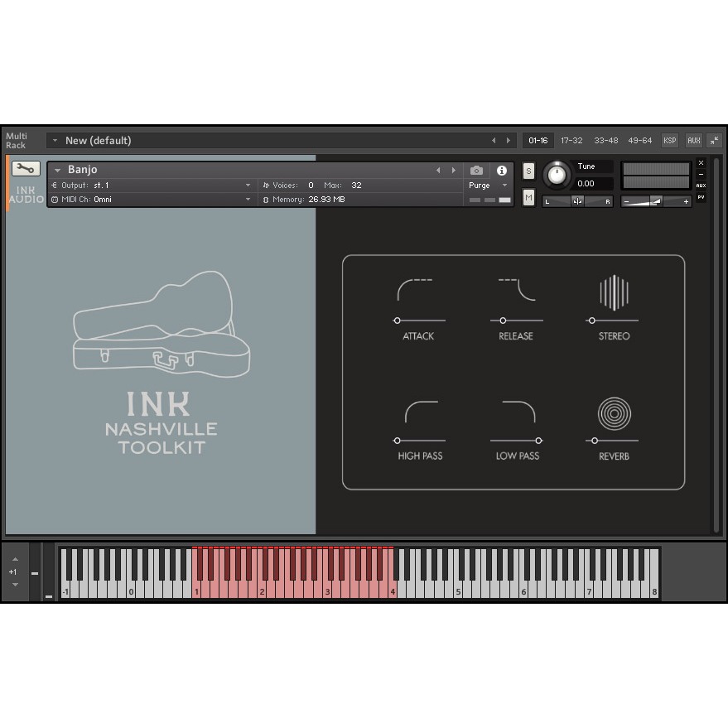This screenshot has width=728, height=728.
Task: Click the Reverb concentric circles icon
Action: (614, 413)
